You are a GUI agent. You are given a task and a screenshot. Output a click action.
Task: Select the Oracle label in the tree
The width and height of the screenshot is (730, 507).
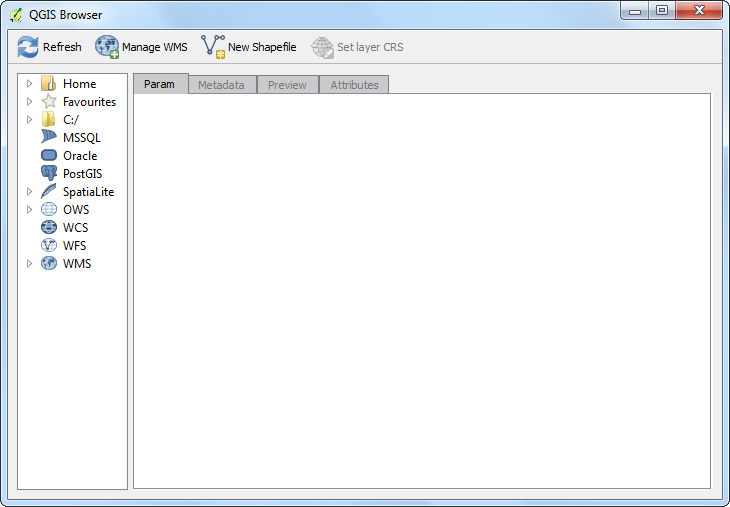tap(80, 155)
